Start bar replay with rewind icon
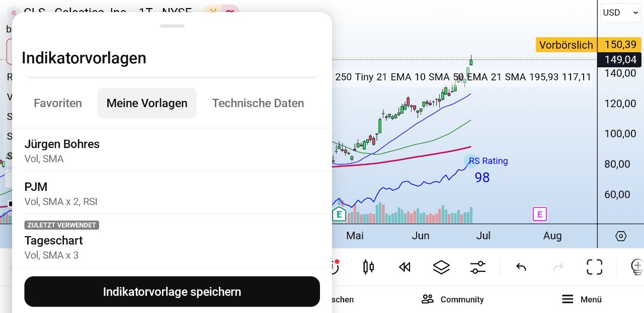 (405, 267)
